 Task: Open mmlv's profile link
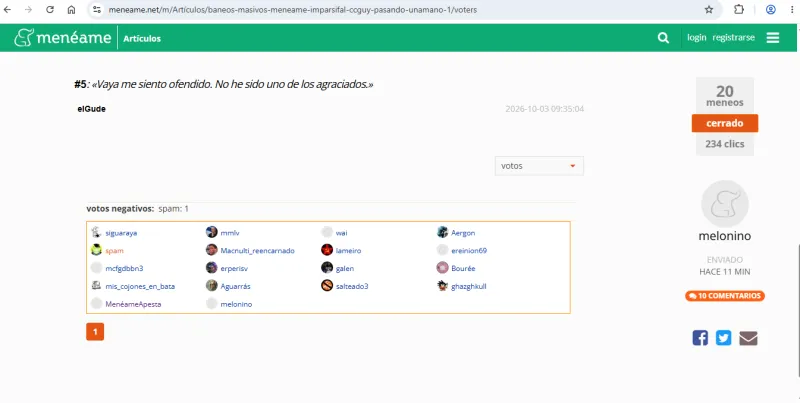coord(230,233)
